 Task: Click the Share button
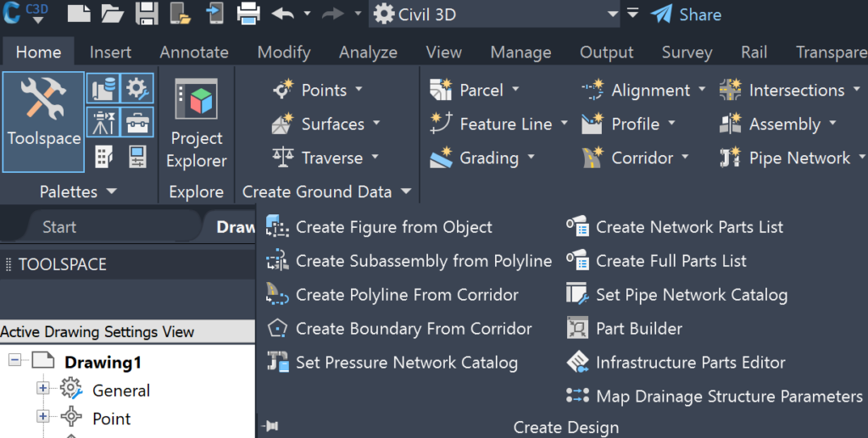coord(686,14)
